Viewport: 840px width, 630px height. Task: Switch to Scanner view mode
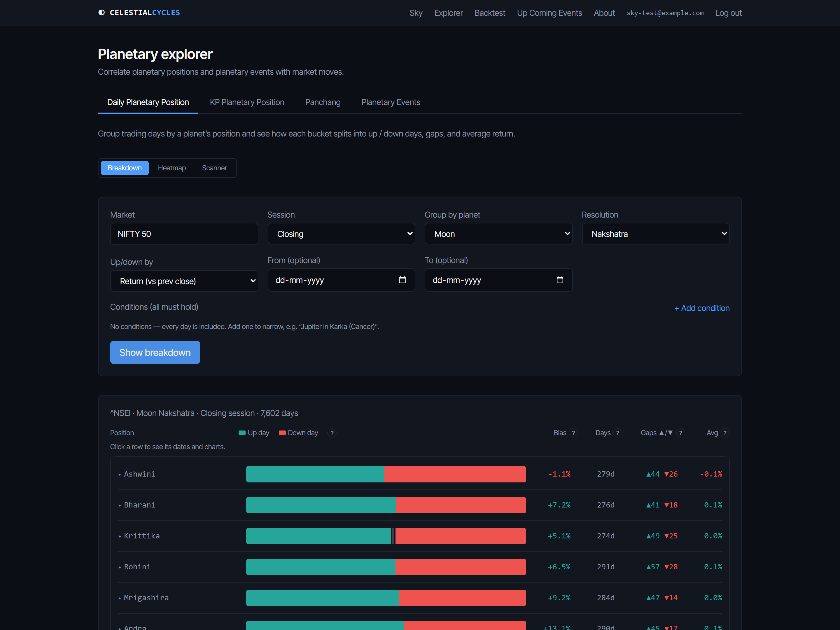pos(215,168)
